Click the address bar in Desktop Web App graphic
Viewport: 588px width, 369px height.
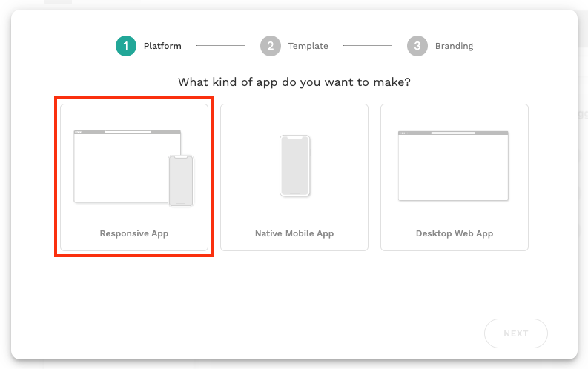[453, 133]
